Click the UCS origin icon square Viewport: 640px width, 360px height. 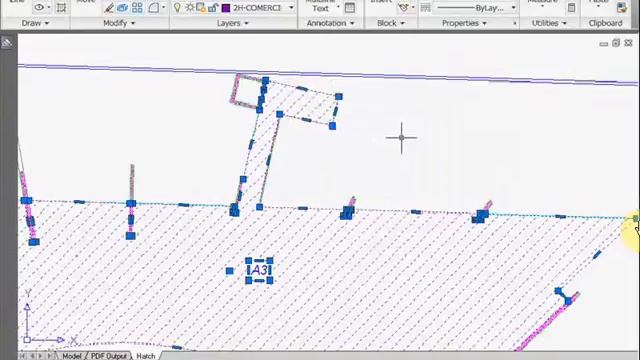click(27, 339)
